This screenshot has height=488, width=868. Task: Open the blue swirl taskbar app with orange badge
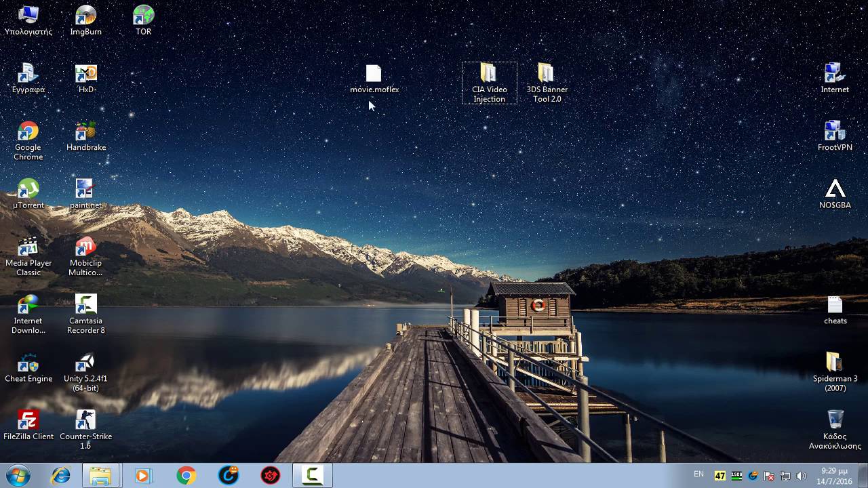point(229,476)
